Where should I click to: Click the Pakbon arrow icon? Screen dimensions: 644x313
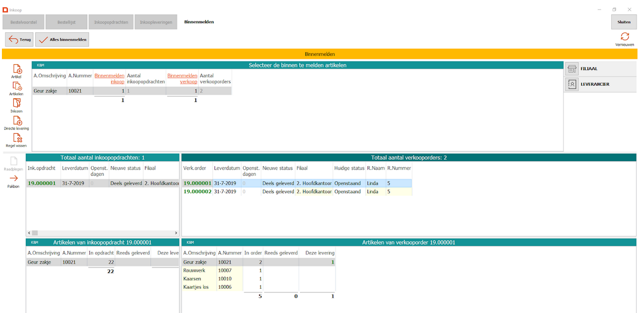13,179
